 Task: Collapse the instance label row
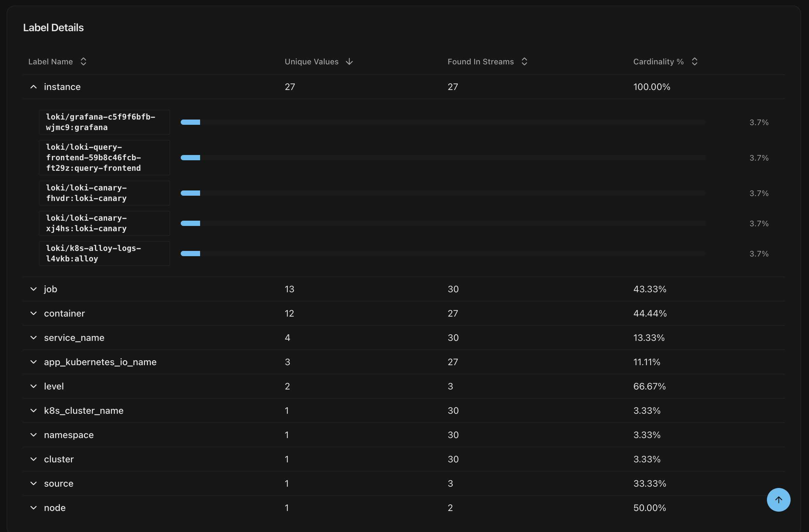click(x=33, y=87)
